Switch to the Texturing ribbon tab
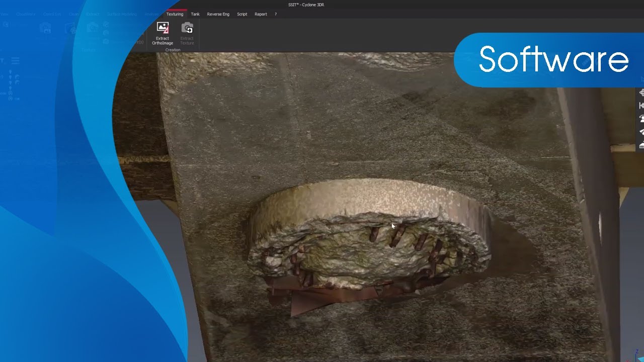 pos(175,14)
